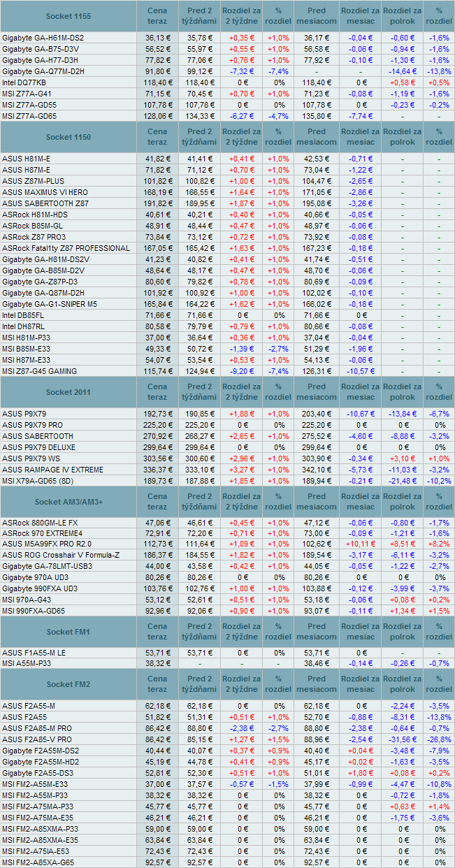Select the ASUS P9X79 DELUXE name
The image size is (455, 868).
click(39, 447)
